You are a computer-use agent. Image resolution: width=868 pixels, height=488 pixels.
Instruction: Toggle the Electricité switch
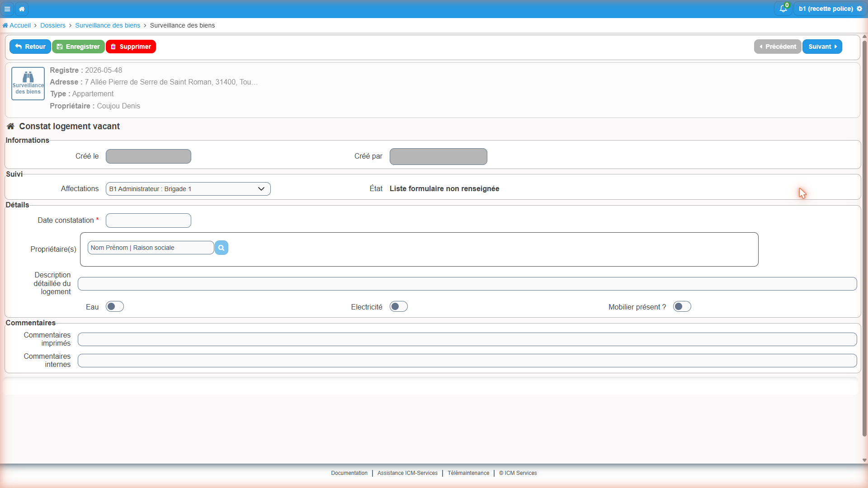399,307
